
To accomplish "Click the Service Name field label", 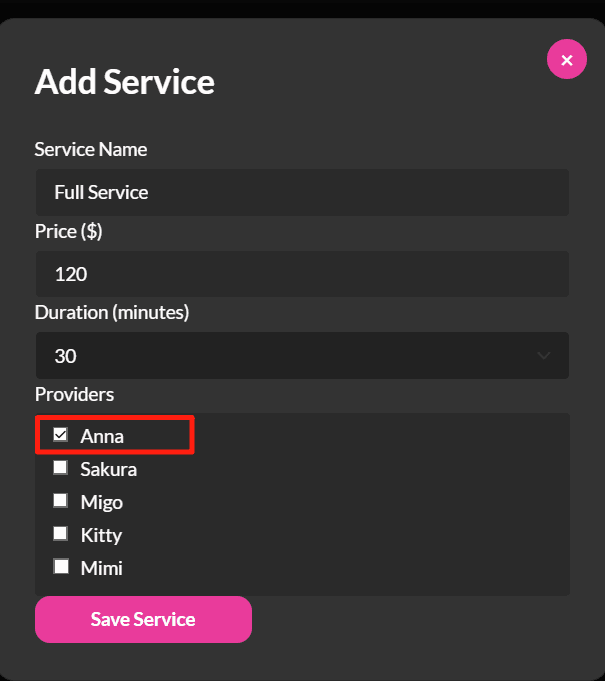I will point(91,150).
